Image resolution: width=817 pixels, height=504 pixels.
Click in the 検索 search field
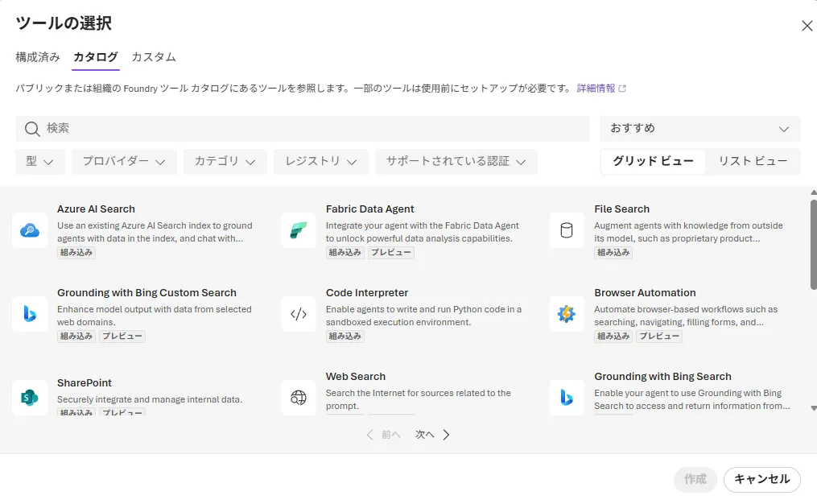(x=303, y=129)
